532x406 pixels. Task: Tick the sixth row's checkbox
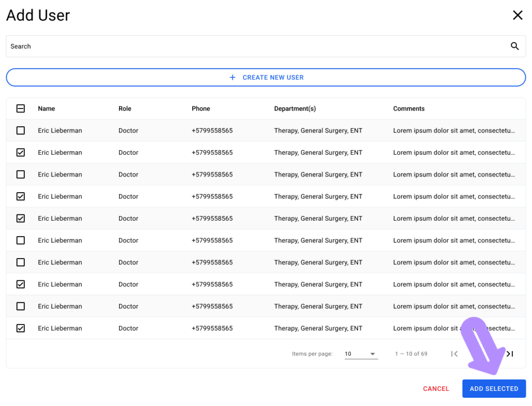click(21, 240)
